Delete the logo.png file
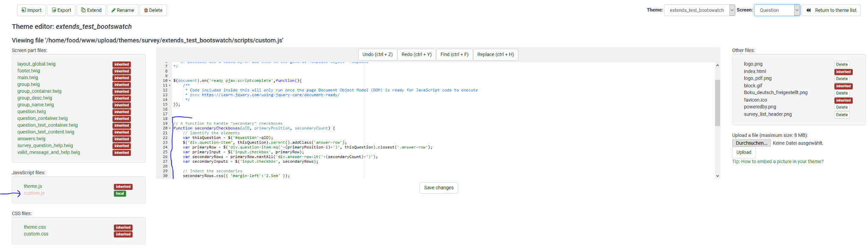Viewport: 868px width, 250px height. (x=842, y=65)
